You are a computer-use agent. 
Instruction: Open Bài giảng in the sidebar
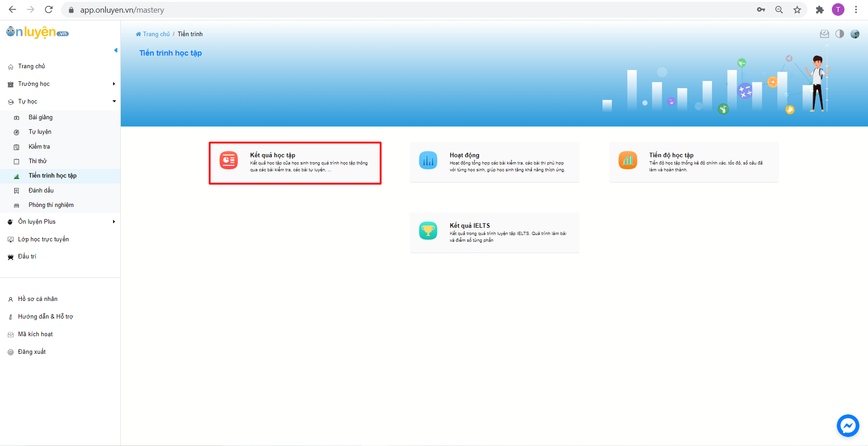click(x=41, y=117)
